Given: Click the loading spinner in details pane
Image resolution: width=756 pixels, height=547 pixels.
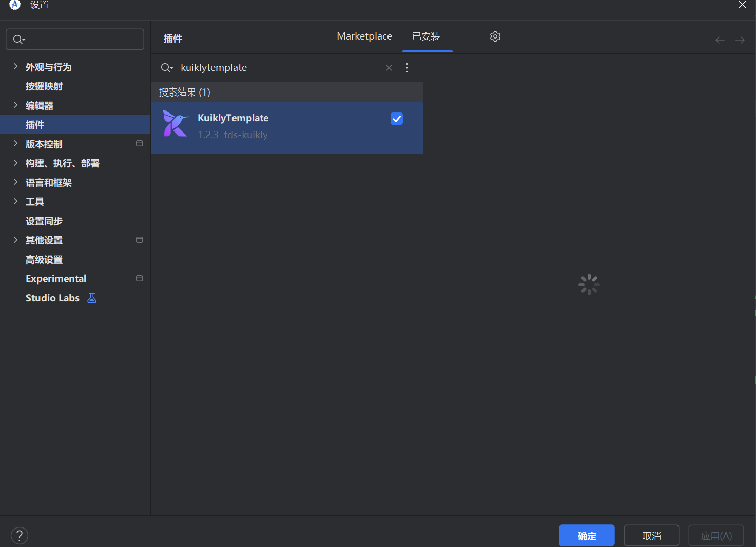Looking at the screenshot, I should [589, 285].
